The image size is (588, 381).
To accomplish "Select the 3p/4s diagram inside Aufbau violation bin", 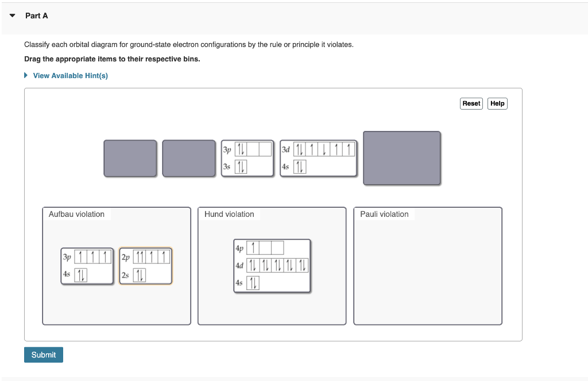I will click(x=87, y=266).
